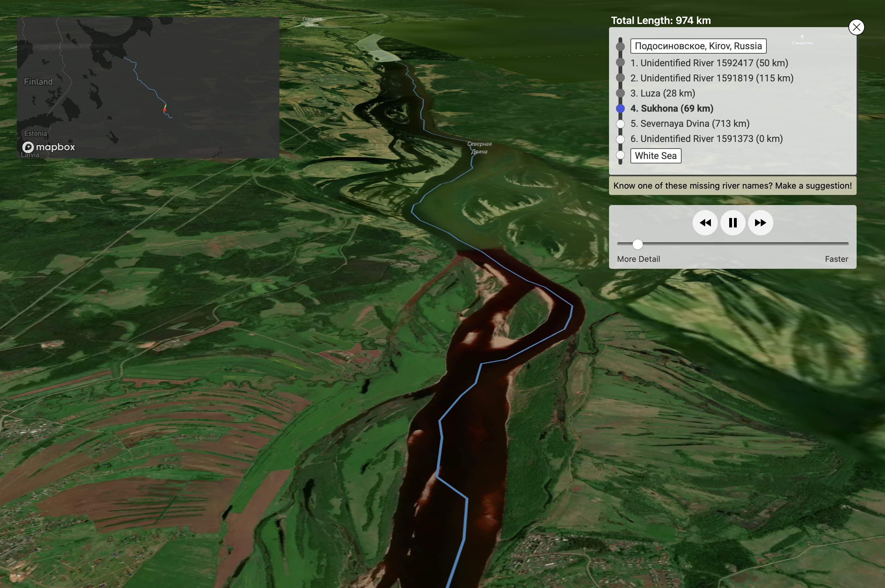The height and width of the screenshot is (588, 885).
Task: Click the Finland label on minimap
Action: point(38,82)
